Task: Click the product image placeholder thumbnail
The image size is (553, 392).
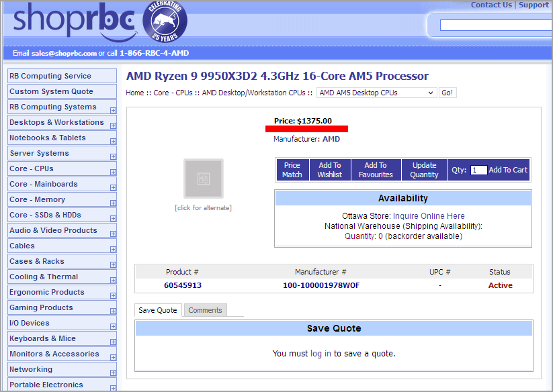Action: click(x=203, y=179)
